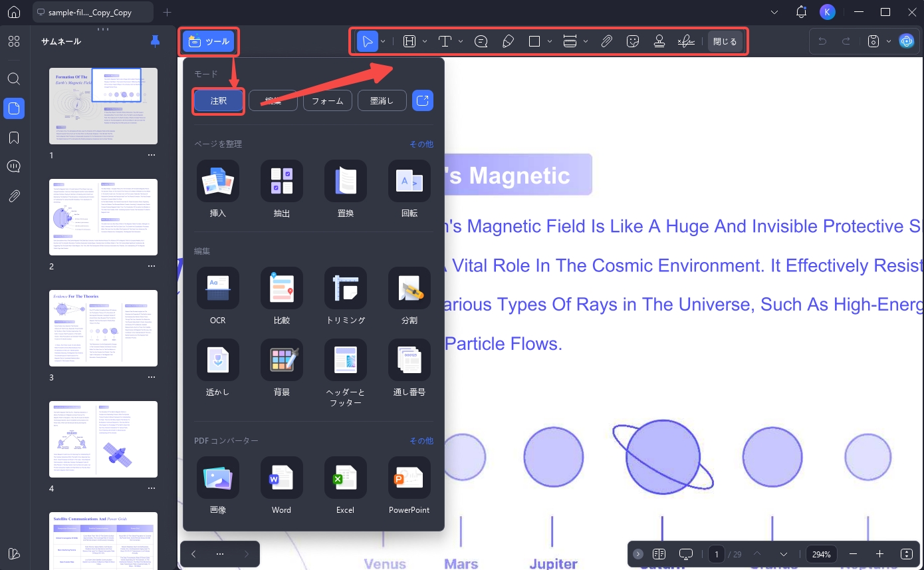
Task: Select the signature tool
Action: (686, 41)
